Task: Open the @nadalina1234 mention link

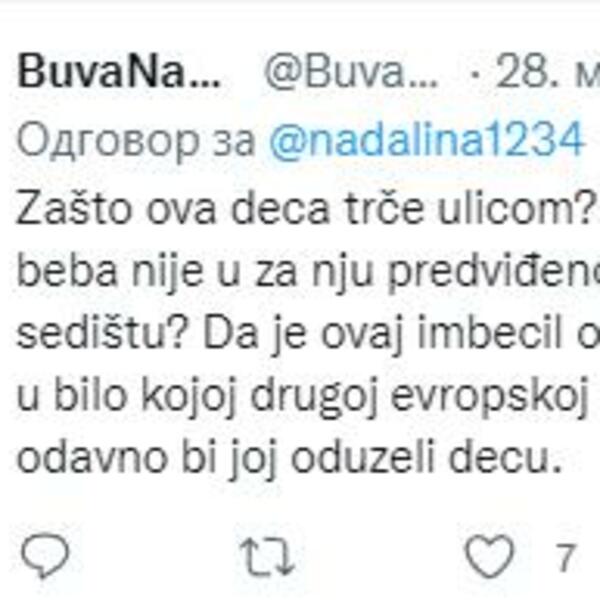Action: pos(427,139)
